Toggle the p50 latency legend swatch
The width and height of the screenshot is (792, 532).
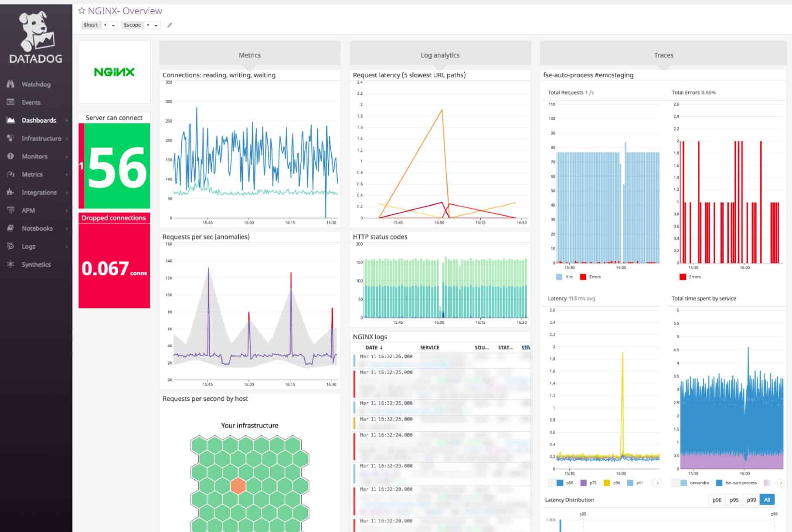click(x=560, y=483)
